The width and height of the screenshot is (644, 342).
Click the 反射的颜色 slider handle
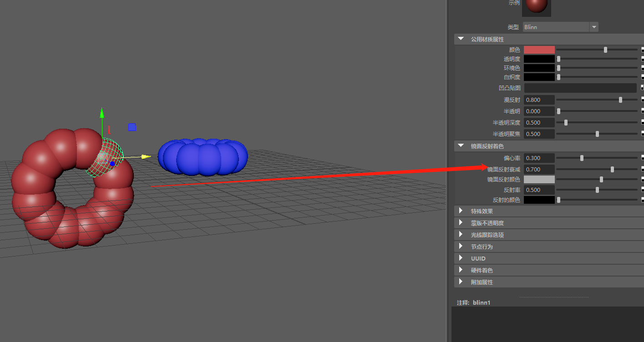tap(558, 200)
